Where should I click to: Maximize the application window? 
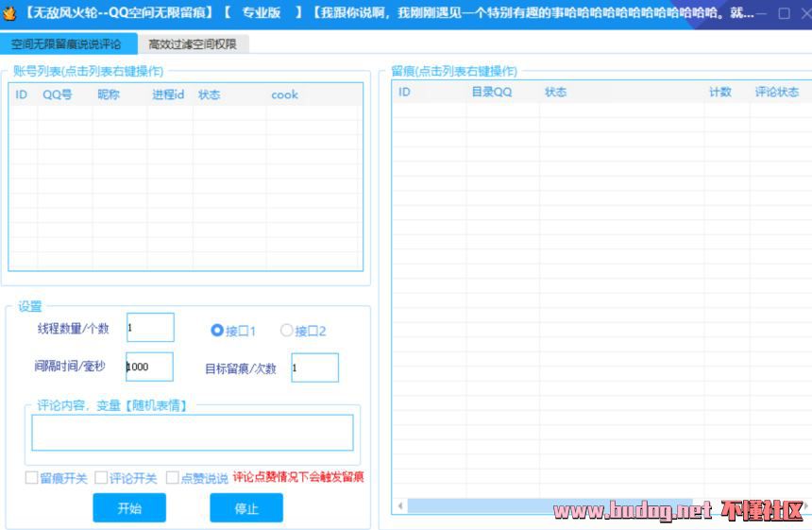[x=784, y=13]
